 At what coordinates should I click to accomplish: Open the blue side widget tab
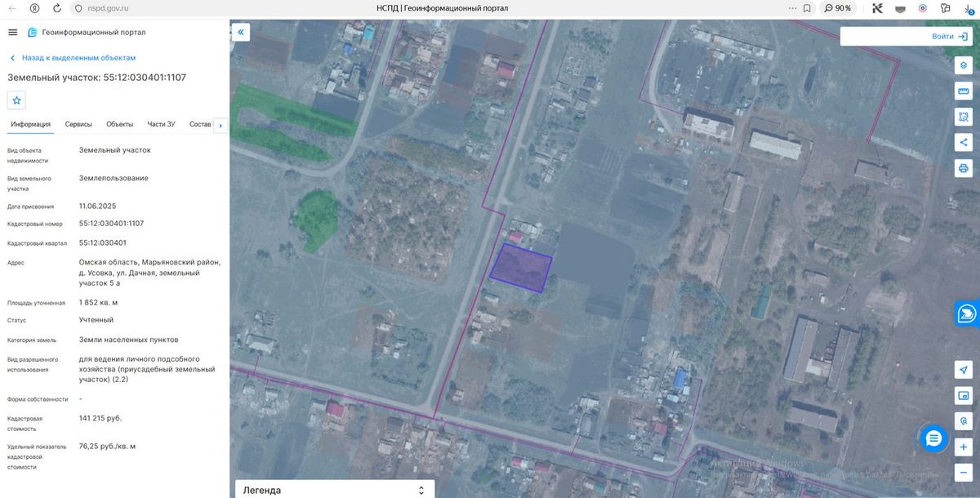coord(968,313)
